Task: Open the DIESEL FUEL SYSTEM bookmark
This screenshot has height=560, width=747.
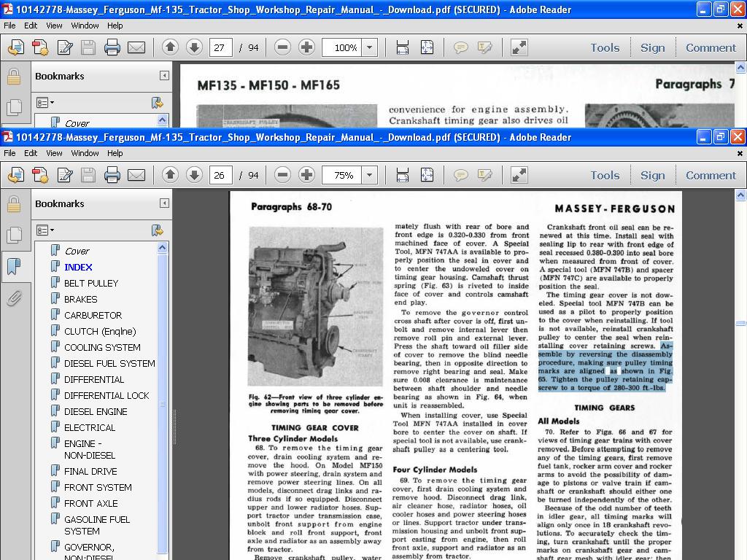Action: (109, 363)
